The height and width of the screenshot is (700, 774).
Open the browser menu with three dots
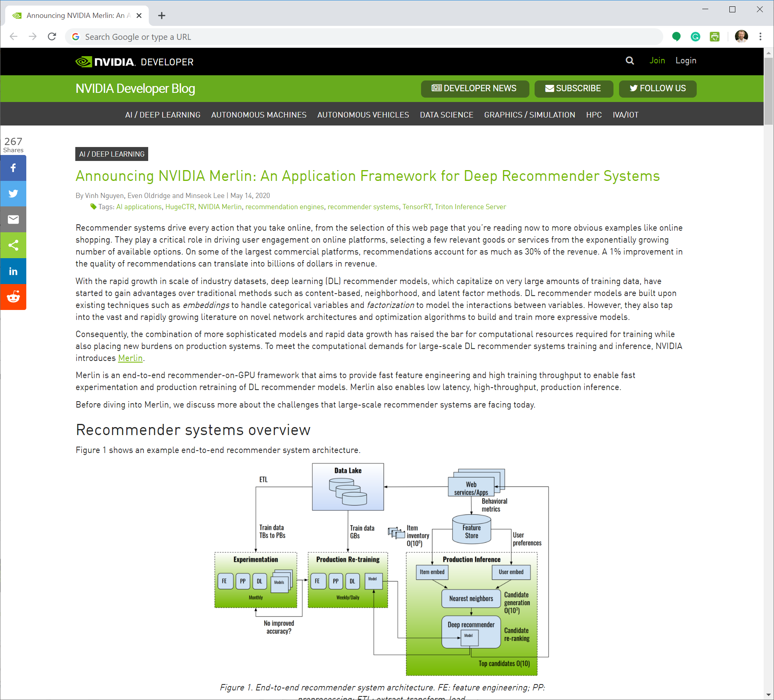click(x=760, y=37)
